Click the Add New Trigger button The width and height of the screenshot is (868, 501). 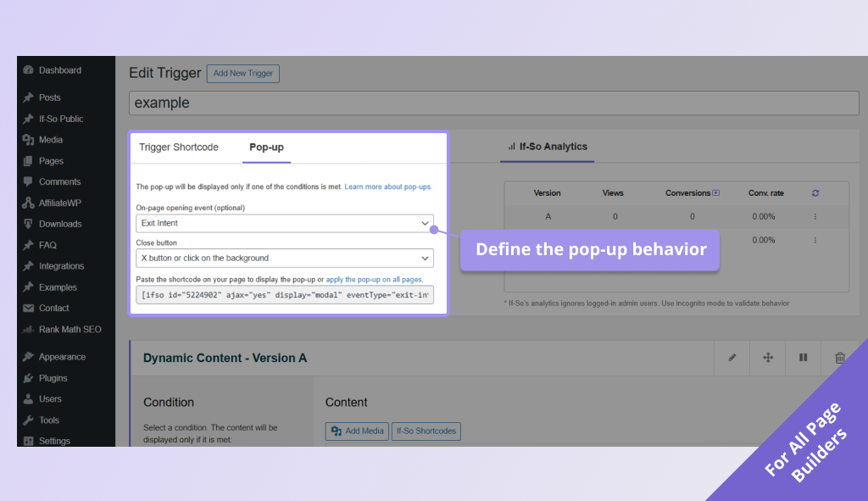(242, 74)
